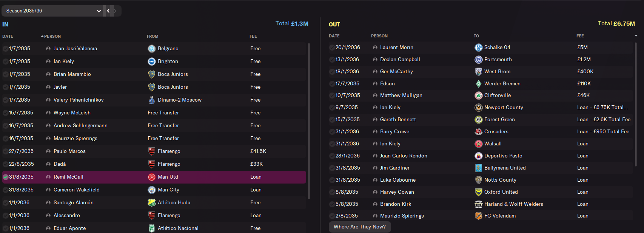Sort the OUT table by the TO column
This screenshot has height=233, width=644.
pos(476,36)
